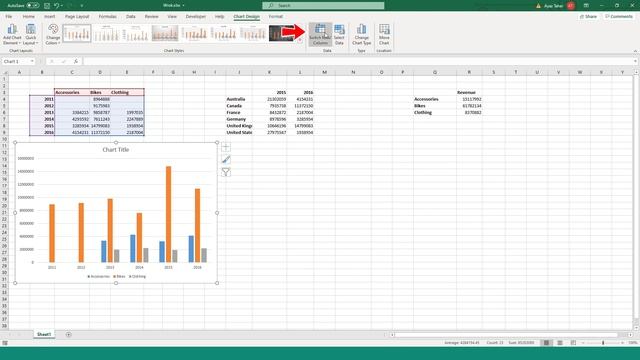Click the column N header
Image resolution: width=640 pixels, height=360 pixels.
353,72
